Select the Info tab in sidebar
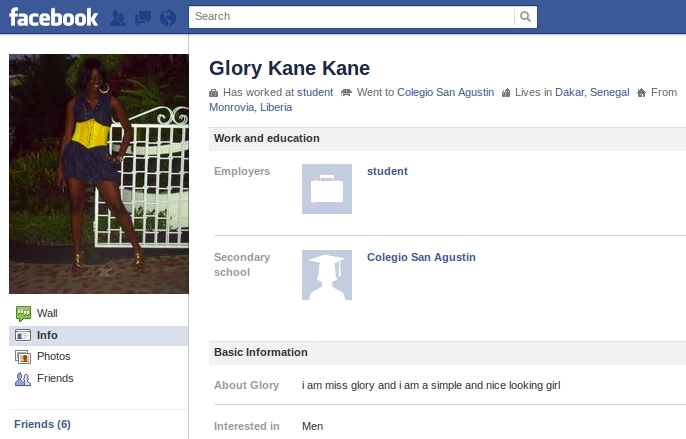 (x=47, y=335)
